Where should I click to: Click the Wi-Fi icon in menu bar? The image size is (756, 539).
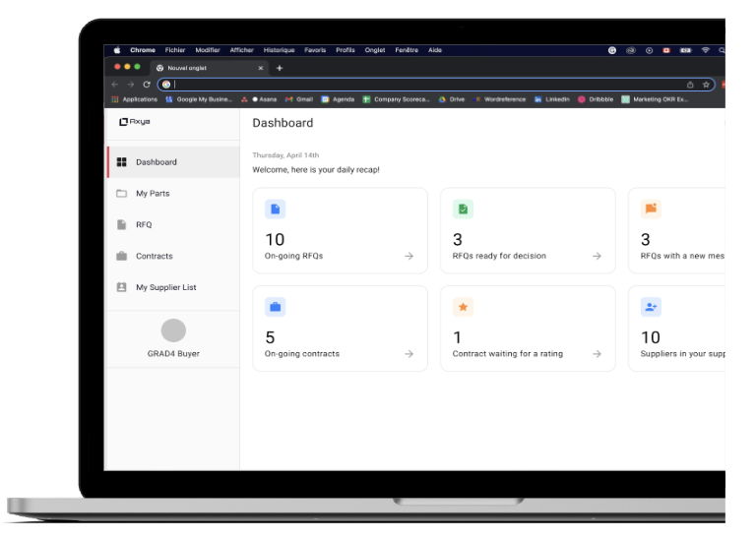[706, 50]
